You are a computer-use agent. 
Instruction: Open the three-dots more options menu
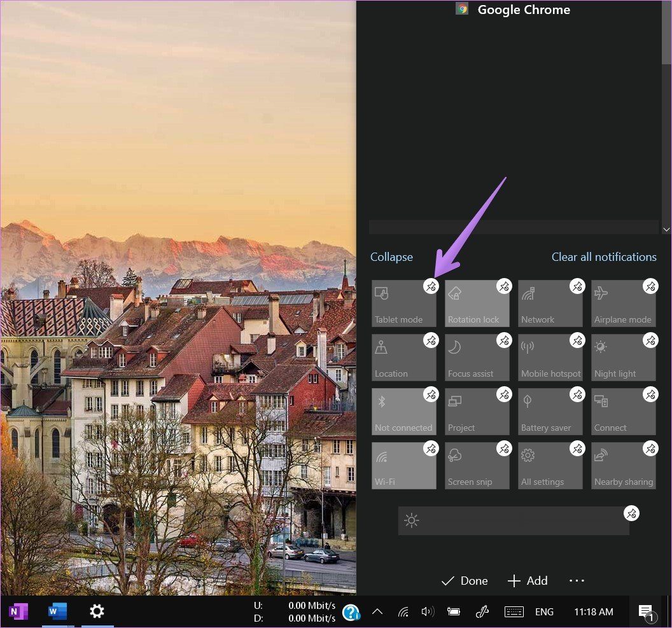577,581
